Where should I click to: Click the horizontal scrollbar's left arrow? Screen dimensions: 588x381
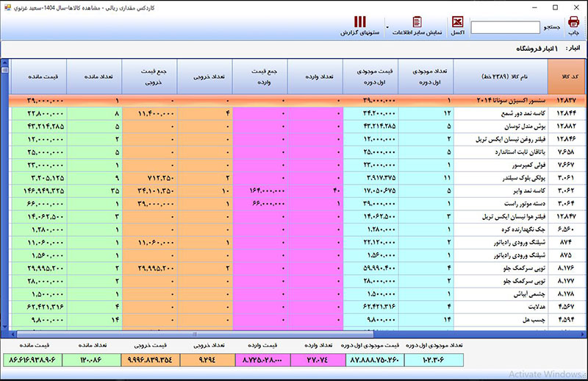13,334
